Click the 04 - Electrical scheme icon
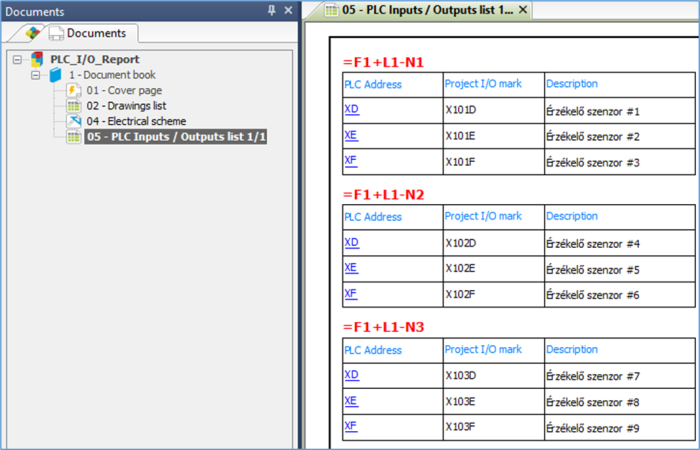 (x=74, y=121)
